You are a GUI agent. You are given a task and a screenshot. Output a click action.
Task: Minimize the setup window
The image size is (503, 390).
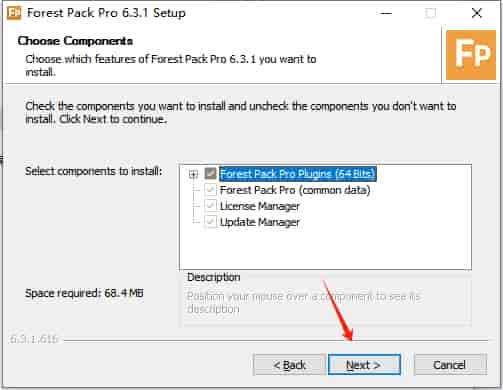tap(386, 13)
